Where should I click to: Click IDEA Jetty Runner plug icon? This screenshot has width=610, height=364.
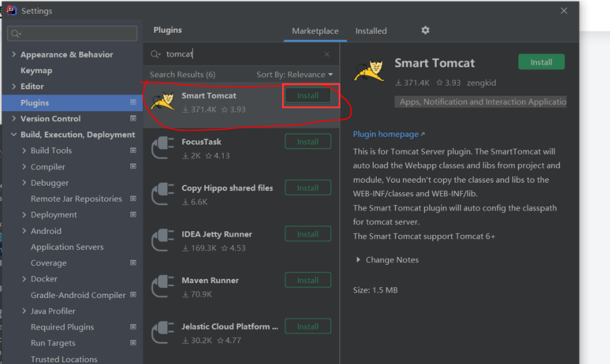click(162, 240)
